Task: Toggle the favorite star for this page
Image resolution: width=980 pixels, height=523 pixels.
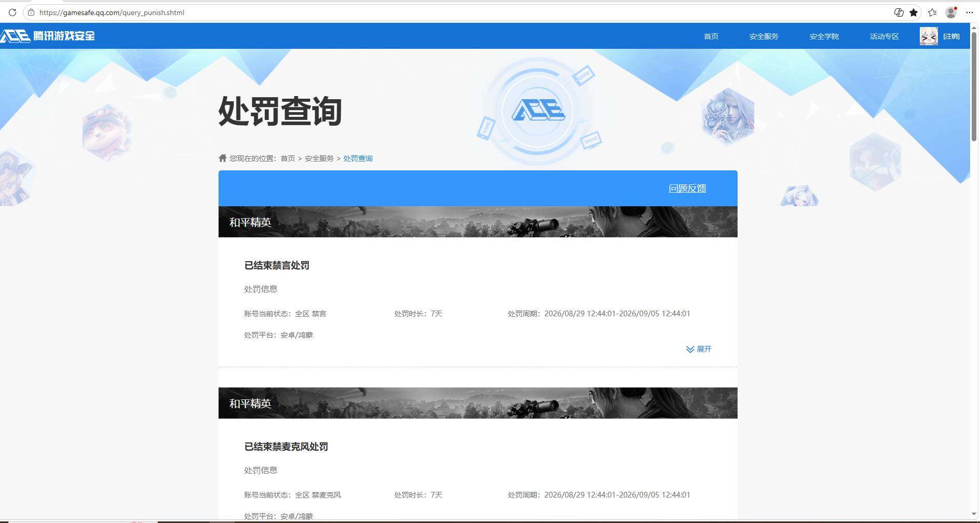Action: (914, 12)
